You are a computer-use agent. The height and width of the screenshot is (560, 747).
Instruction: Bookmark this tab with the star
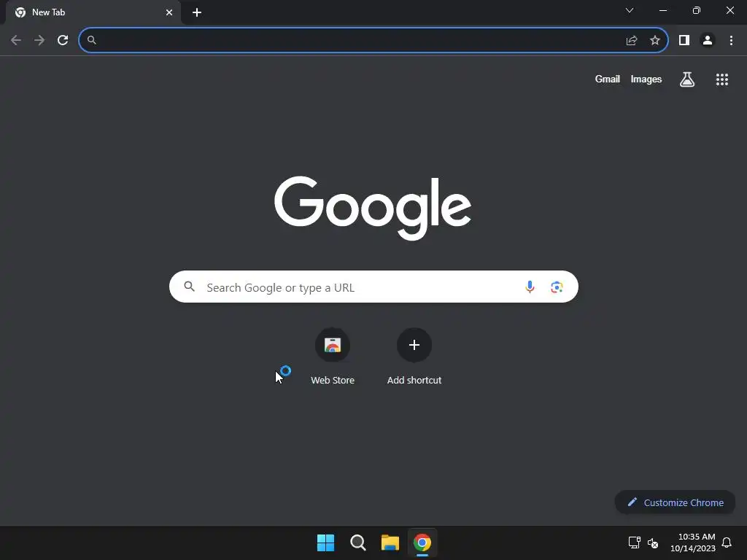(x=655, y=41)
